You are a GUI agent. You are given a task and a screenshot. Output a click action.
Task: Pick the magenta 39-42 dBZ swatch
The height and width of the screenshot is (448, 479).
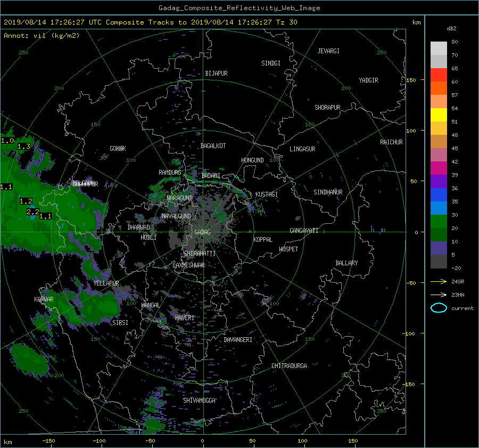(439, 168)
